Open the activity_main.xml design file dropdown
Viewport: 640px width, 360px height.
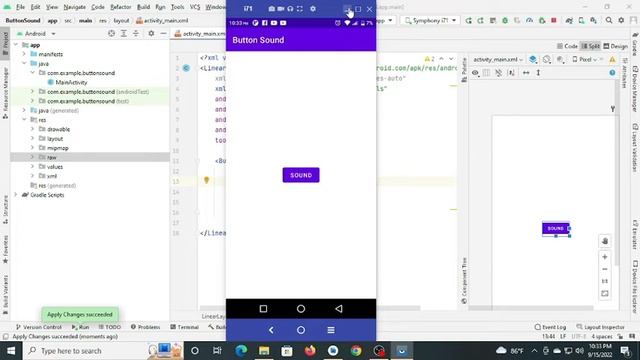point(498,60)
